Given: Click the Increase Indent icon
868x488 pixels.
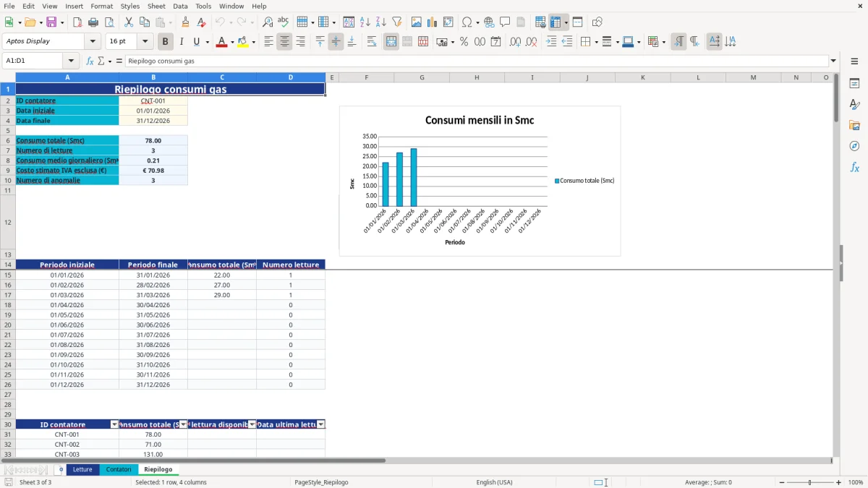Looking at the screenshot, I should (x=551, y=42).
